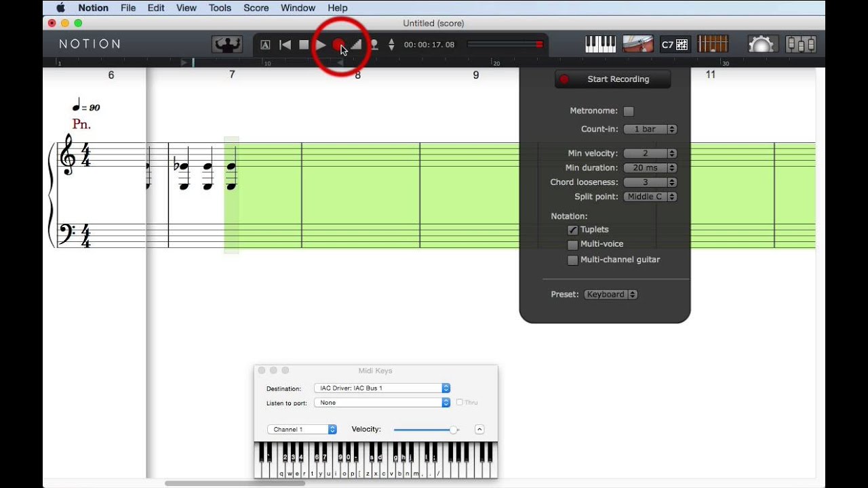Image resolution: width=868 pixels, height=488 pixels.
Task: Click the red record button in transport
Action: (x=338, y=45)
